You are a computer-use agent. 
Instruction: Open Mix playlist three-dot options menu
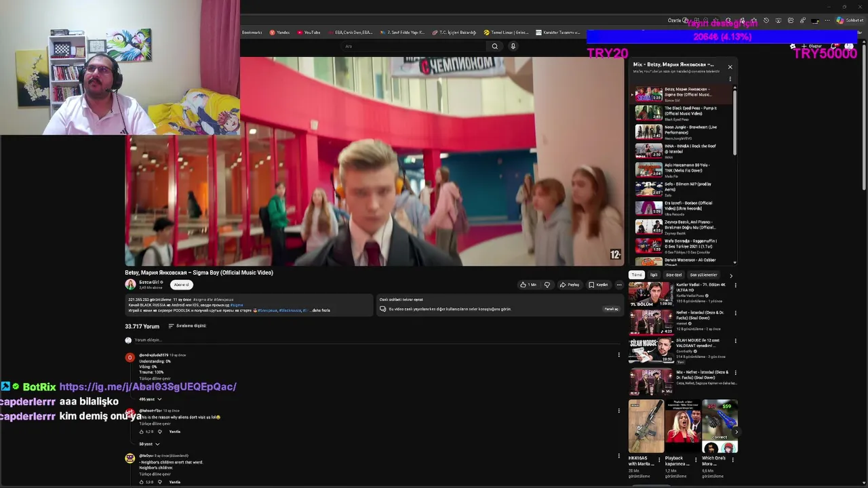[730, 79]
